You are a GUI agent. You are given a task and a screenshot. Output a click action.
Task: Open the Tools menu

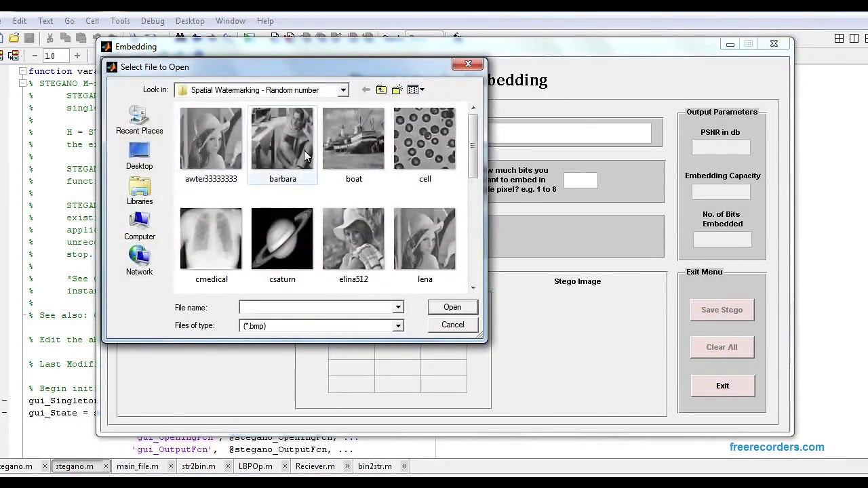(120, 21)
